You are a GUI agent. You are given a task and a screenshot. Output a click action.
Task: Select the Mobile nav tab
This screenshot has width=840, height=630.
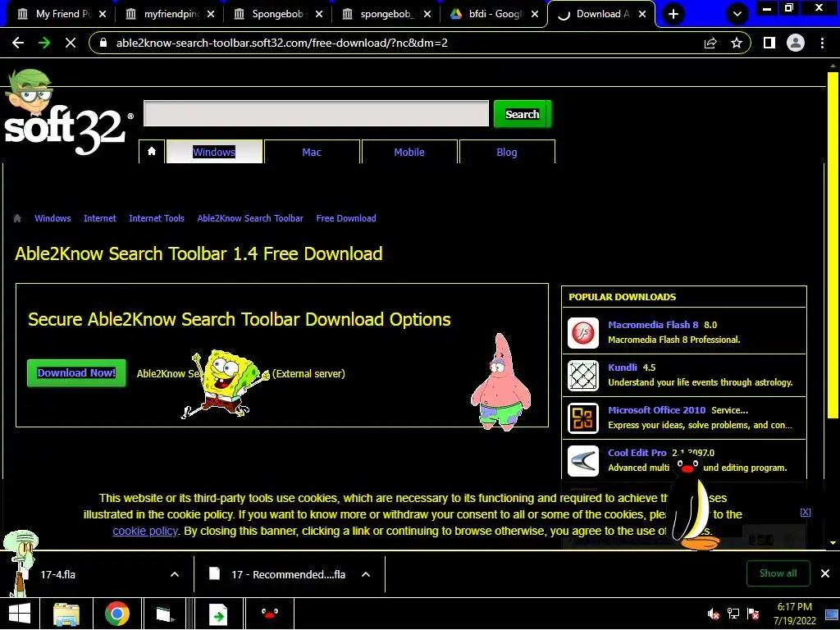tap(409, 152)
